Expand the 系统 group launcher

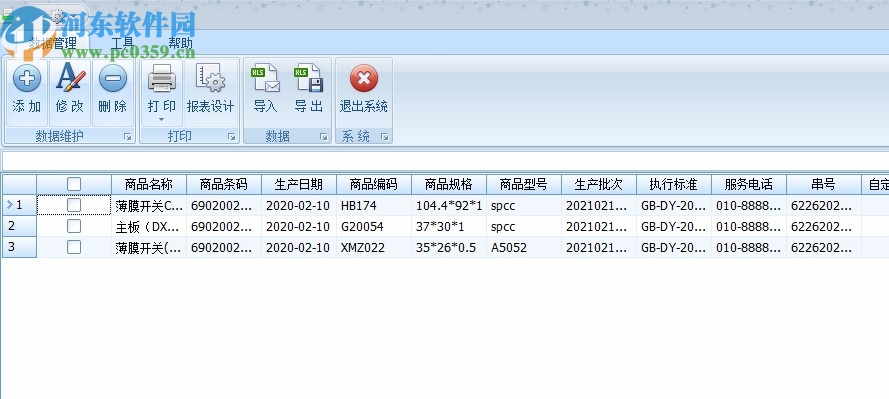(384, 137)
